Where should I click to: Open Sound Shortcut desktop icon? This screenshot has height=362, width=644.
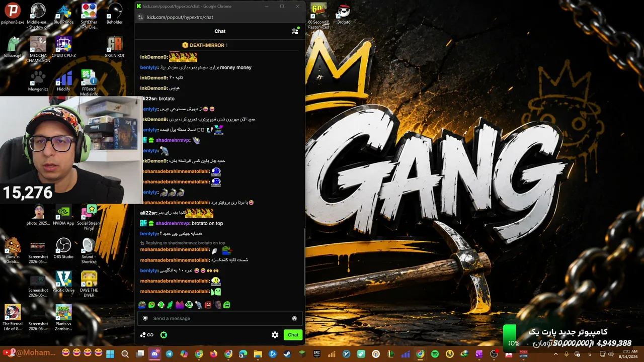point(89,251)
